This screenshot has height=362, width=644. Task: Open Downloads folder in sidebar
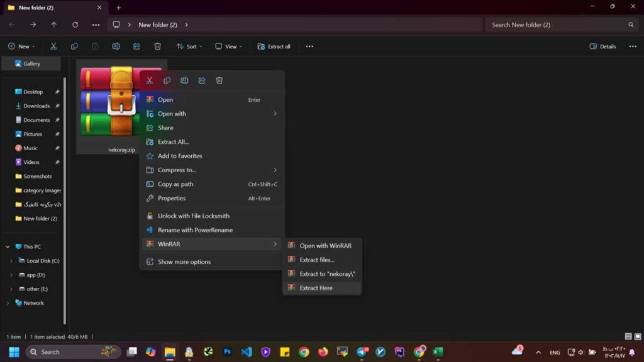36,106
